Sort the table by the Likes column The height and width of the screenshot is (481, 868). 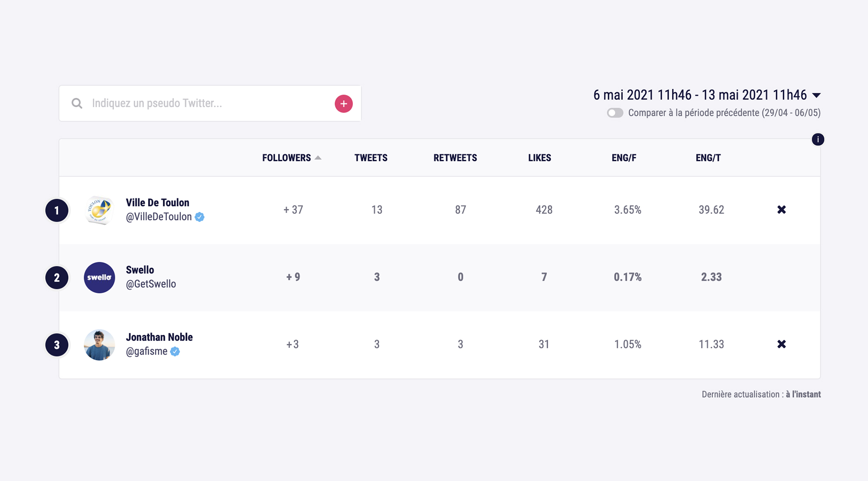point(539,158)
